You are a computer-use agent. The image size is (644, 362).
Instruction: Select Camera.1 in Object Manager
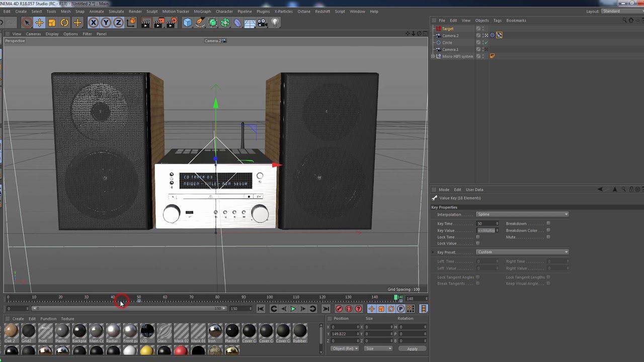pyautogui.click(x=450, y=49)
